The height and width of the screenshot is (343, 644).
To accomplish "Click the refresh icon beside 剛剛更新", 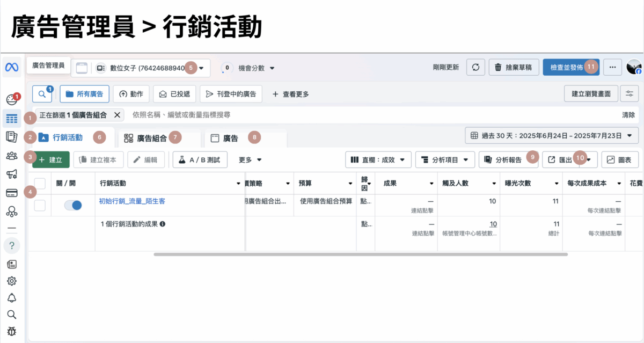I will click(475, 67).
